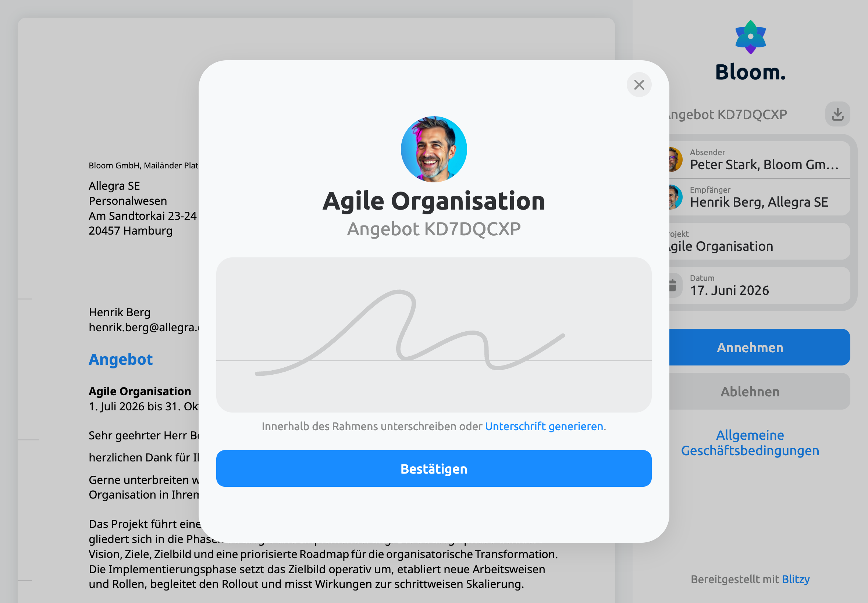Click the Agile Organisation dialog title
The image size is (868, 603).
pyautogui.click(x=433, y=201)
